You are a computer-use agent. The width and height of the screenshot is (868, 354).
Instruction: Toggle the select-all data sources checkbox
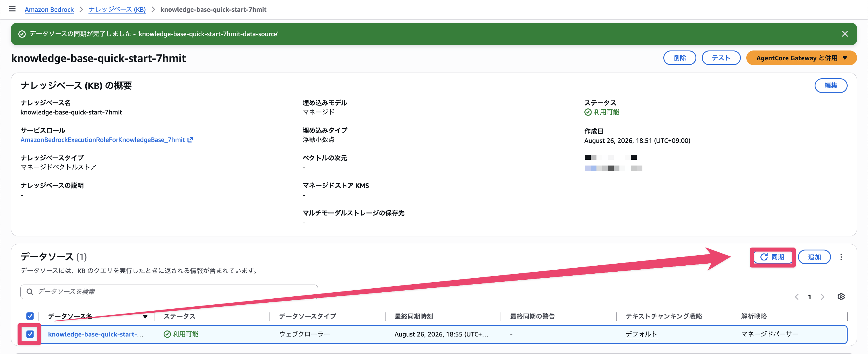(x=30, y=316)
